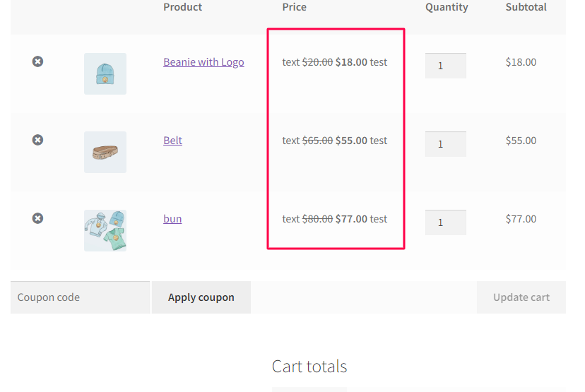The width and height of the screenshot is (585, 392).
Task: Open Beanie with Logo product thumbnail
Action: point(105,74)
